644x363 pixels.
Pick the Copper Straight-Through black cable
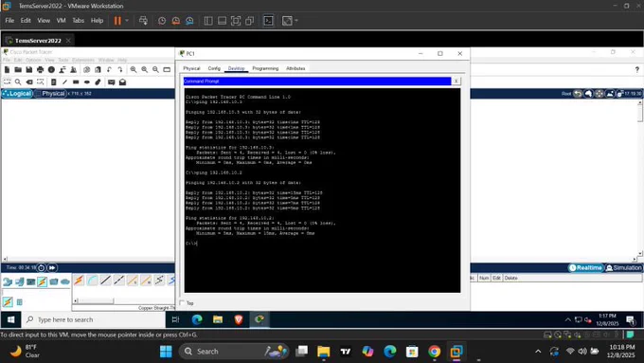click(105, 281)
